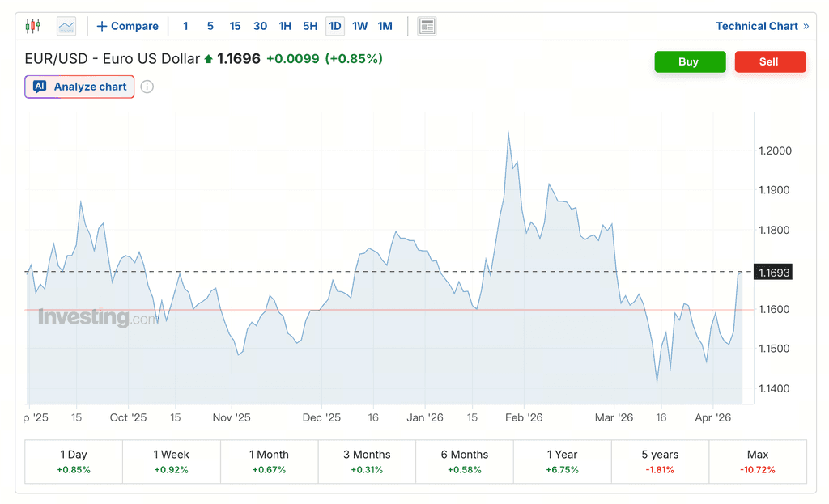Click the 1.1693 price label on axis
Viewport: 829px width, 504px height.
(773, 273)
